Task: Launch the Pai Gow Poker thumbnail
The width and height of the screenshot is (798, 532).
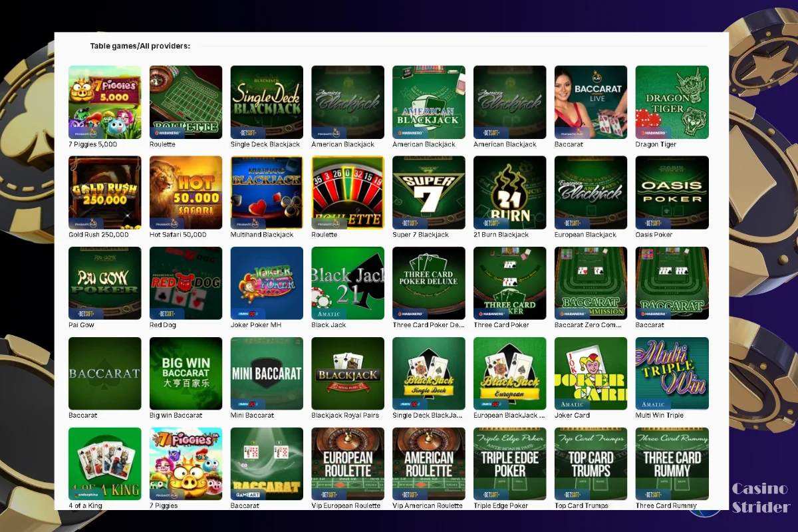Action: [104, 283]
